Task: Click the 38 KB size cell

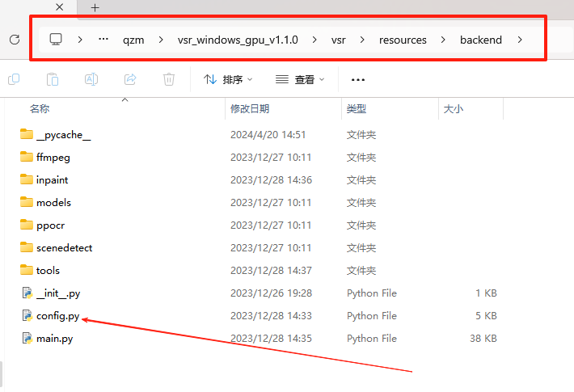Action: [x=483, y=339]
